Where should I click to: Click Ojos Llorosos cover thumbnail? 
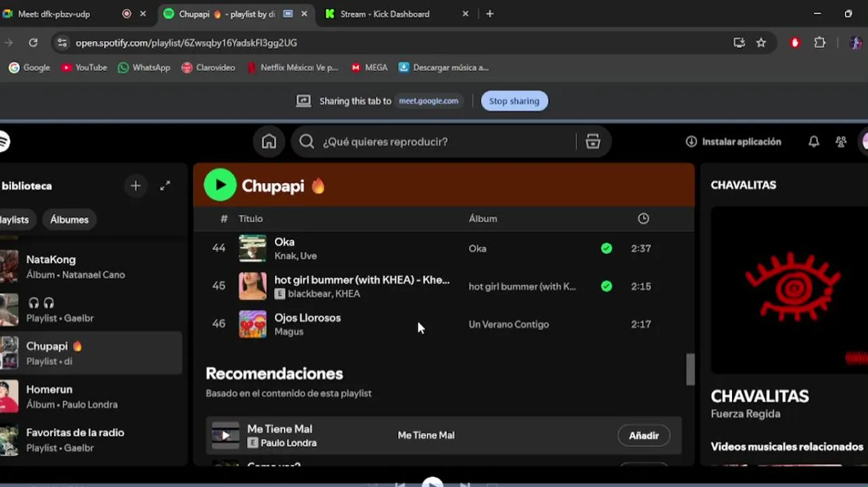(253, 324)
